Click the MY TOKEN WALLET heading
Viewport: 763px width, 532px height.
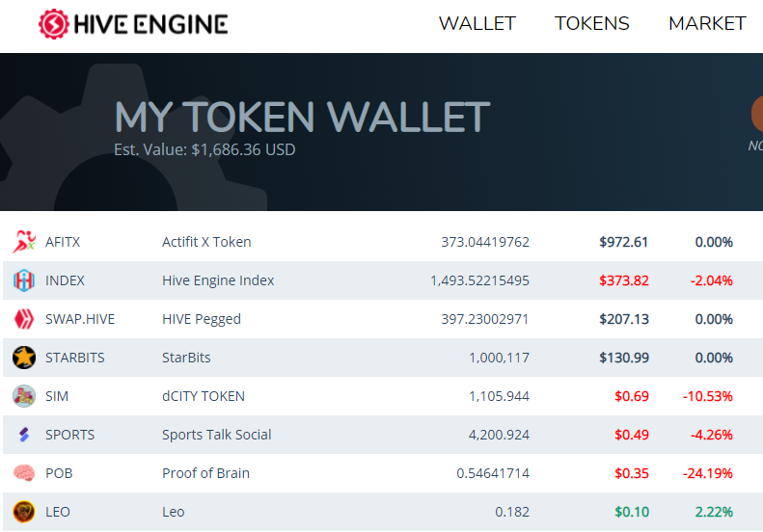point(302,117)
